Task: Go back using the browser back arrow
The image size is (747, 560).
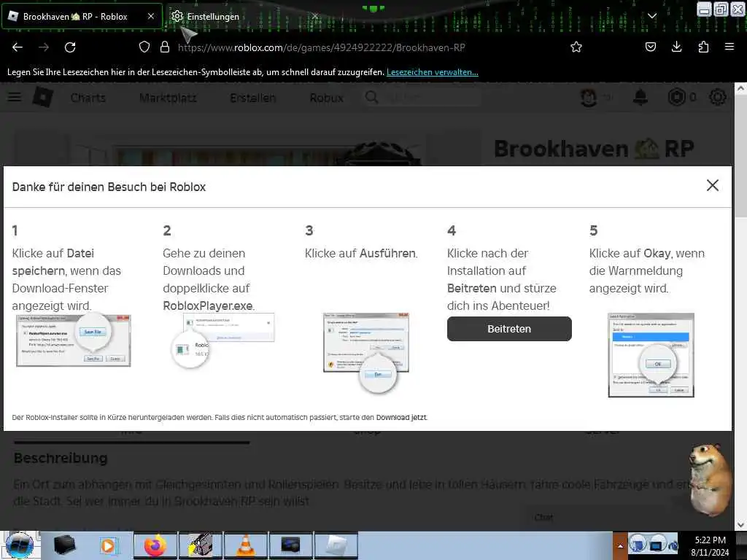Action: (x=18, y=47)
